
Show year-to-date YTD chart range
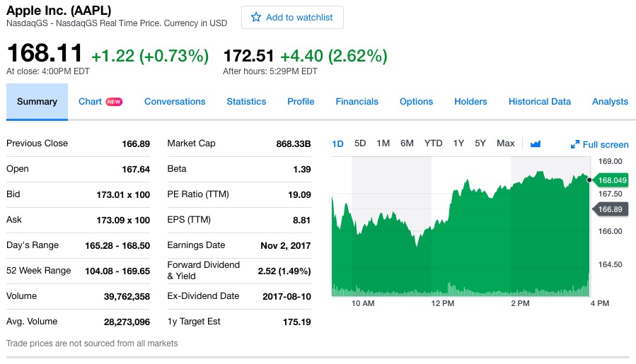click(x=433, y=143)
